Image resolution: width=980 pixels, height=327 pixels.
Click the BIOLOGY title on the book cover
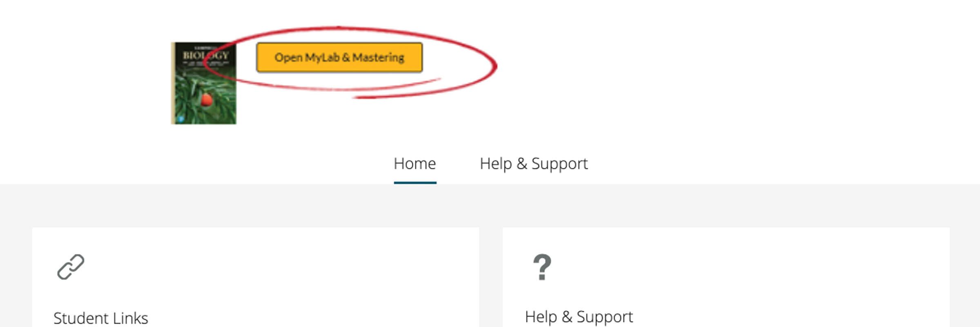tap(205, 55)
